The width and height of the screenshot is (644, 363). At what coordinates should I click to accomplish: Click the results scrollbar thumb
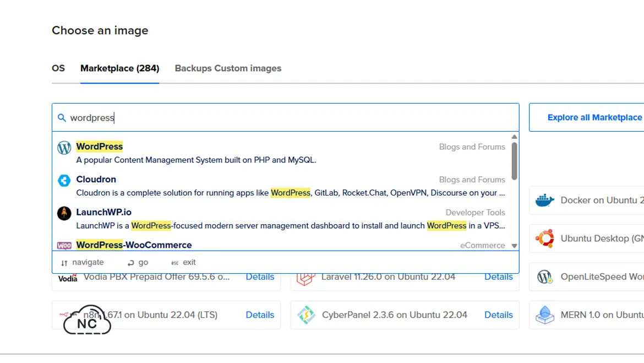pos(514,161)
